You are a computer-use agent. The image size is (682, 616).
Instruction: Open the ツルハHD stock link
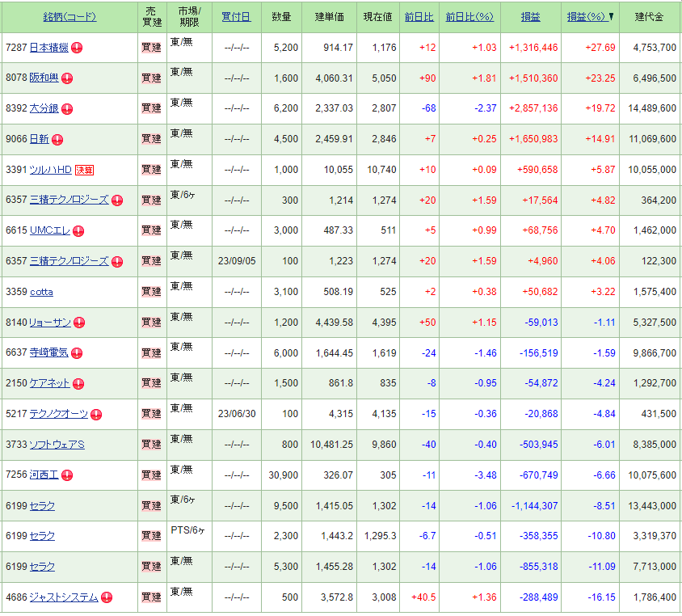point(50,170)
